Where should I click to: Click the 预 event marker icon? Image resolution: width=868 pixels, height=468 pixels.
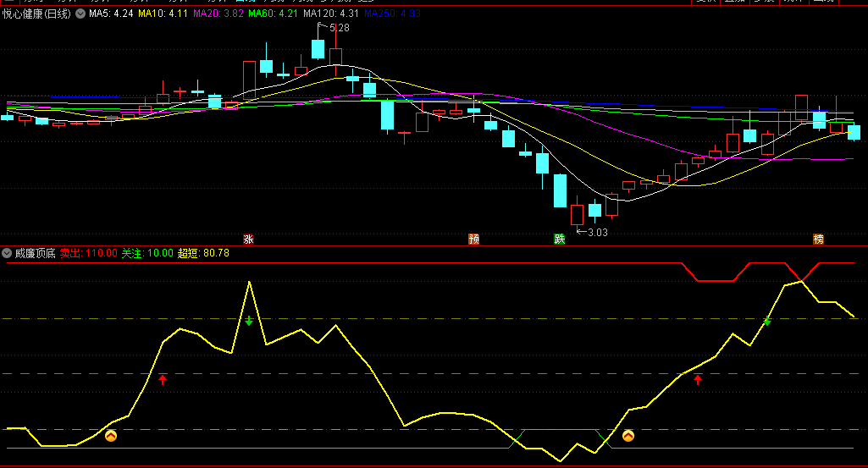pos(474,239)
